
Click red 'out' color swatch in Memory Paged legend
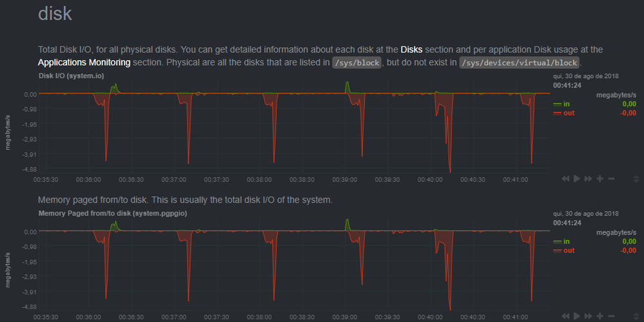click(x=558, y=251)
